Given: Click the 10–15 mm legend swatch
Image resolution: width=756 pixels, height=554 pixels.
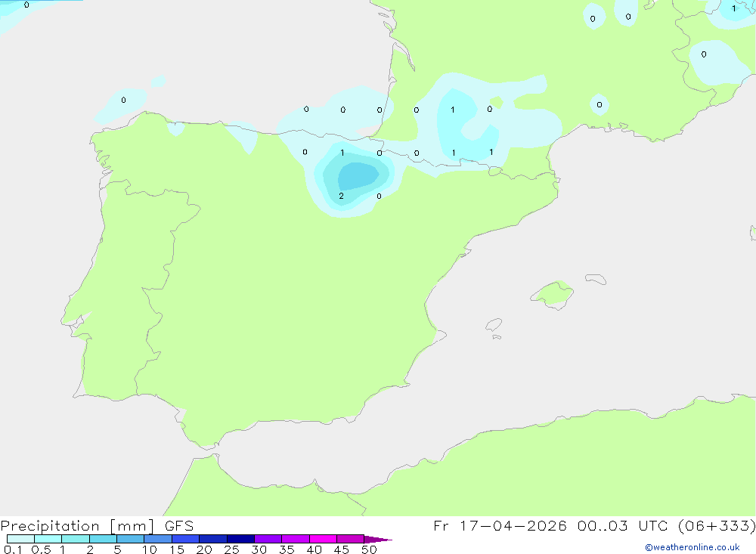Looking at the screenshot, I should point(158,539).
